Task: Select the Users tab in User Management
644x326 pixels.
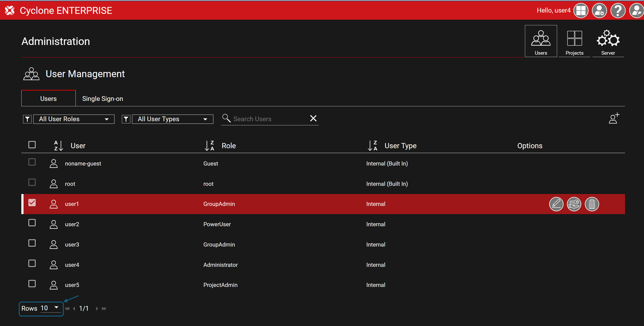Action: 48,99
